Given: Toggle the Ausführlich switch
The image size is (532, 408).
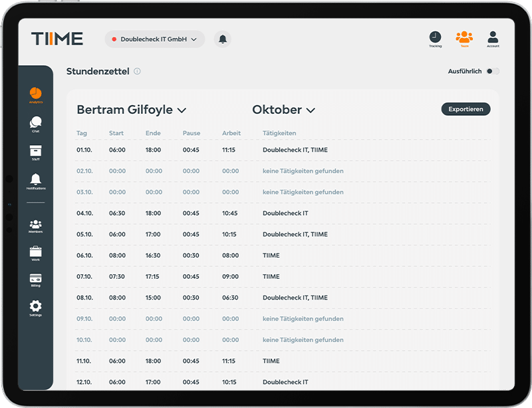Looking at the screenshot, I should click(x=492, y=71).
